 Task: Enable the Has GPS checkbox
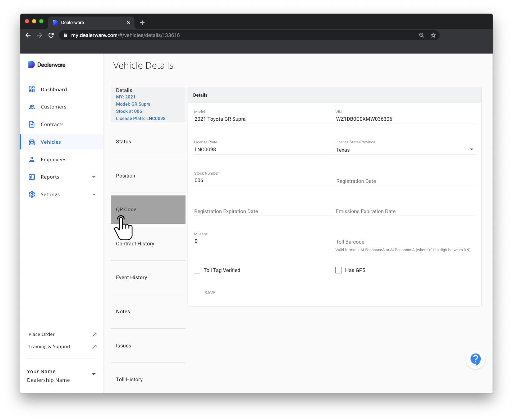click(x=339, y=270)
